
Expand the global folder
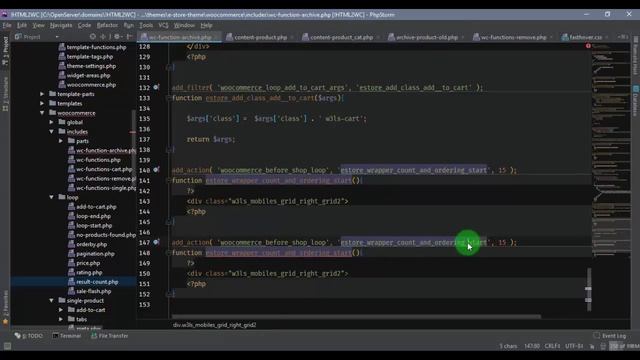[51, 122]
